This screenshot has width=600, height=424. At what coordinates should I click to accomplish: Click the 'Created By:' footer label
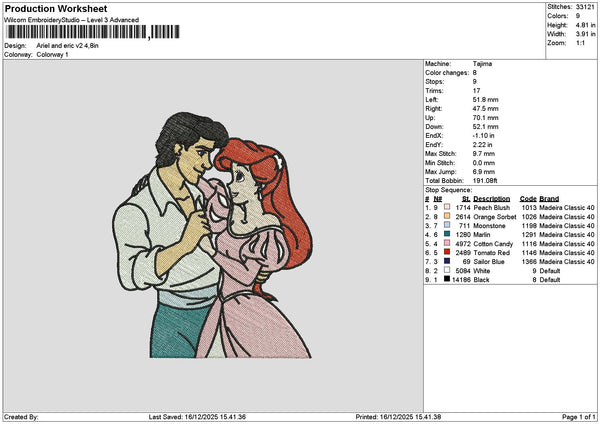pyautogui.click(x=21, y=417)
